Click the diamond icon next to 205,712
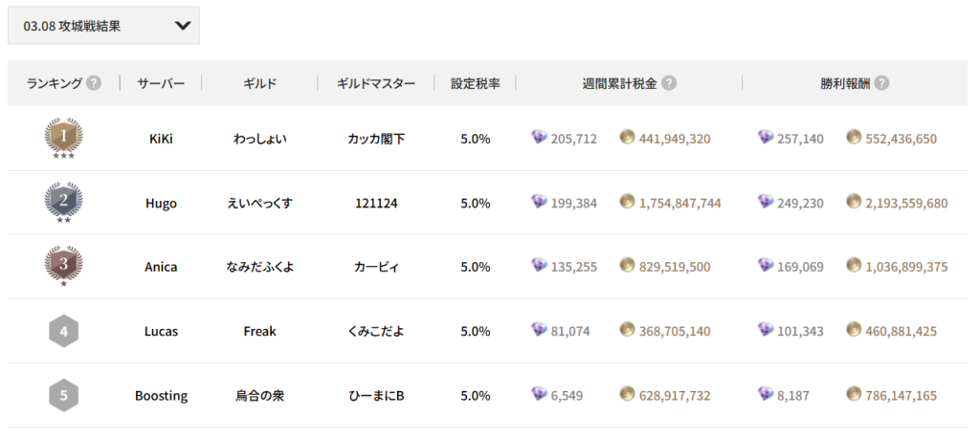 tap(539, 139)
